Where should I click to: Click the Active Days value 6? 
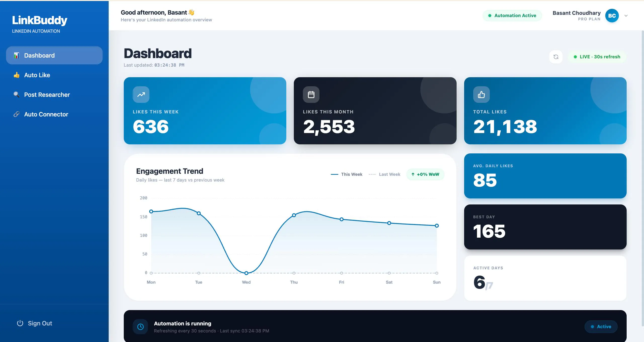click(479, 282)
